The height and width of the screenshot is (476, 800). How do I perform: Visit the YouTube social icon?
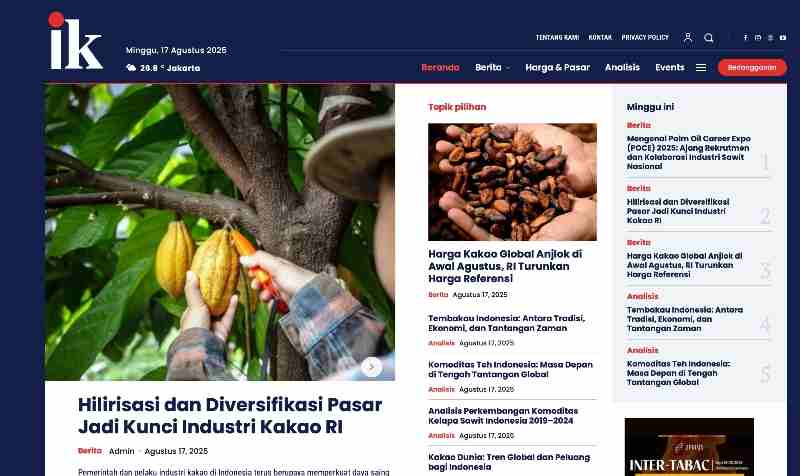tap(783, 38)
